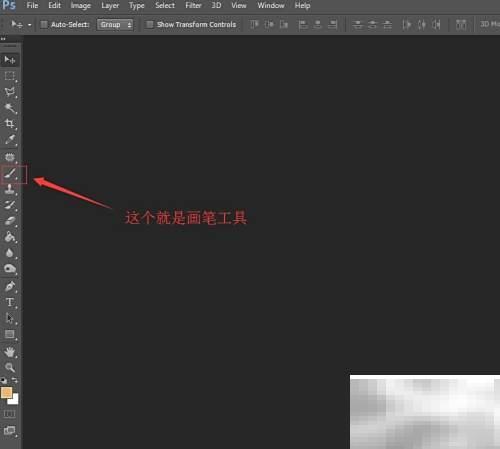Viewport: 500px width, 449px height.
Task: Pick the Hand tool
Action: pyautogui.click(x=10, y=352)
